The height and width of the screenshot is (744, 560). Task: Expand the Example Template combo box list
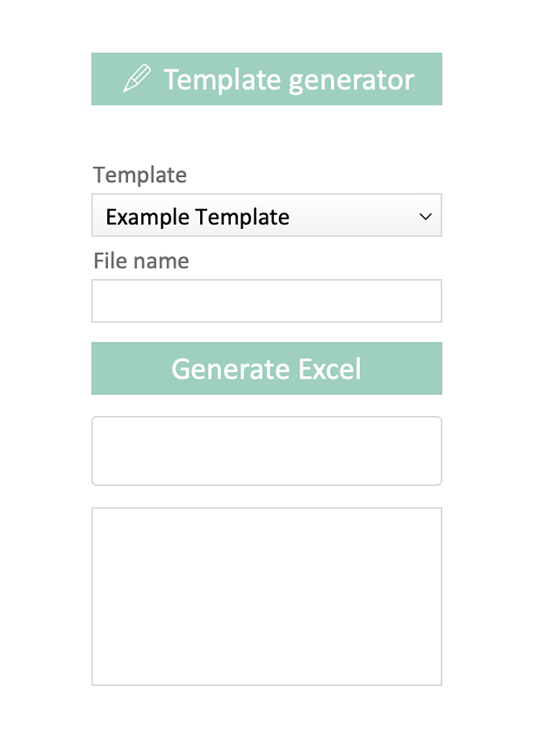pos(266,215)
